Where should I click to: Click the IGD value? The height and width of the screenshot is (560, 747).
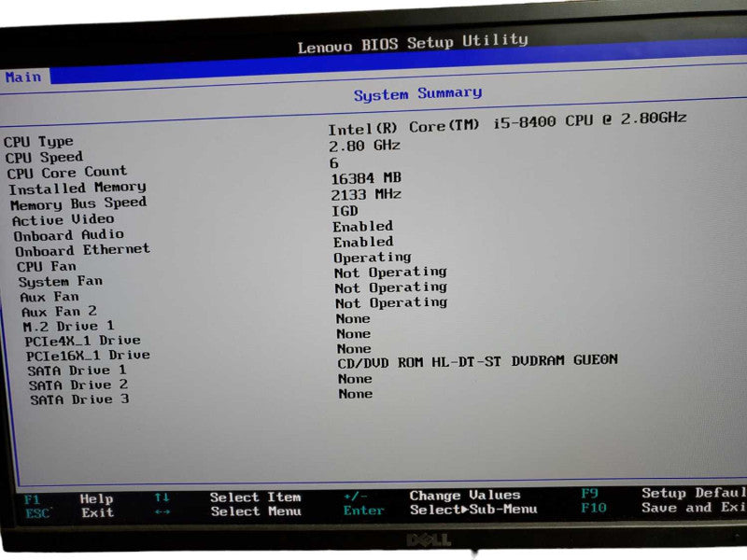[345, 211]
